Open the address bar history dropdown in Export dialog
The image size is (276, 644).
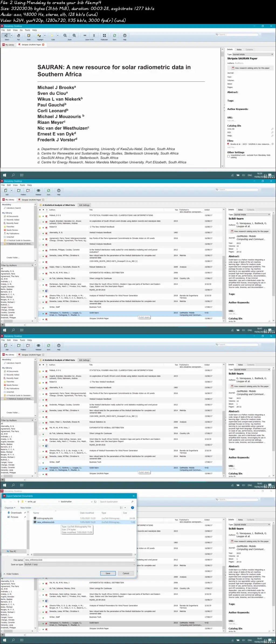[92, 502]
